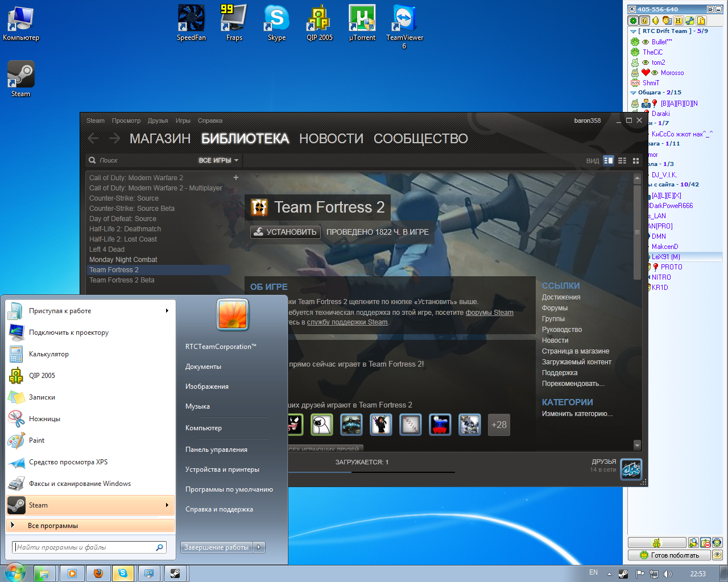Select the Компьютер desktop icon
The image size is (728, 582).
tap(21, 23)
